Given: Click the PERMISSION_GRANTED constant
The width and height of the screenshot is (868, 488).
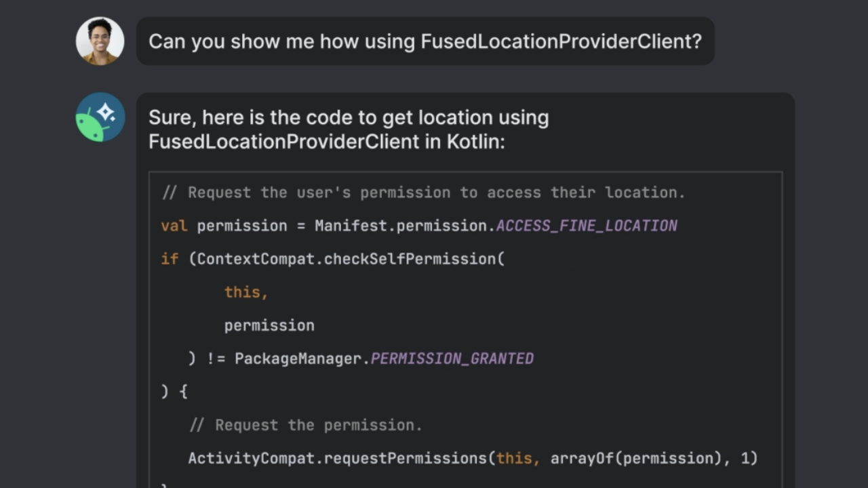Looking at the screenshot, I should [452, 359].
